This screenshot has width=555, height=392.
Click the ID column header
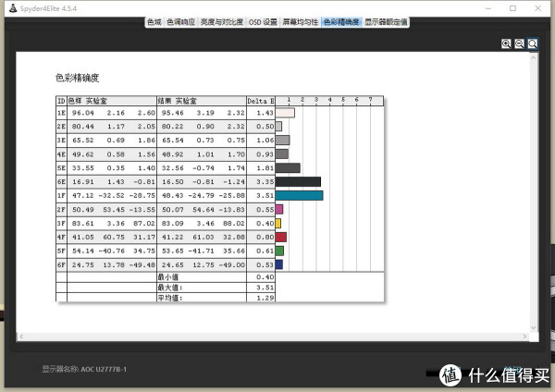click(61, 101)
